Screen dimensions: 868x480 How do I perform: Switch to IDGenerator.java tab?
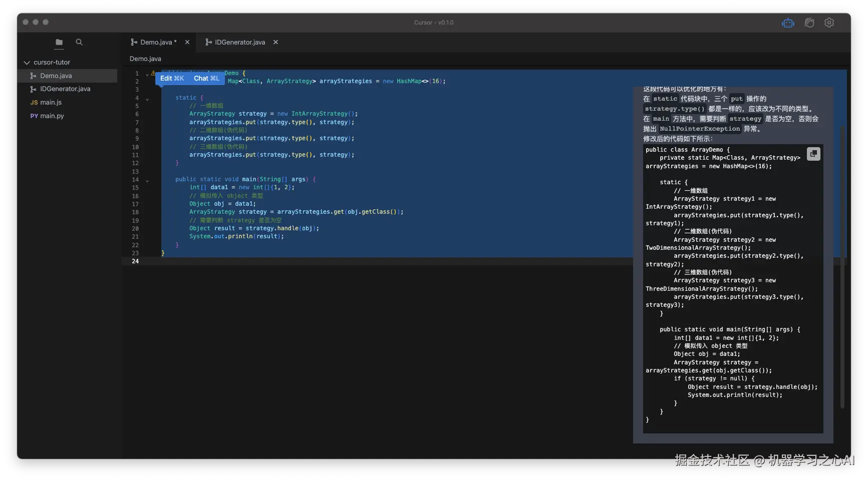click(239, 43)
